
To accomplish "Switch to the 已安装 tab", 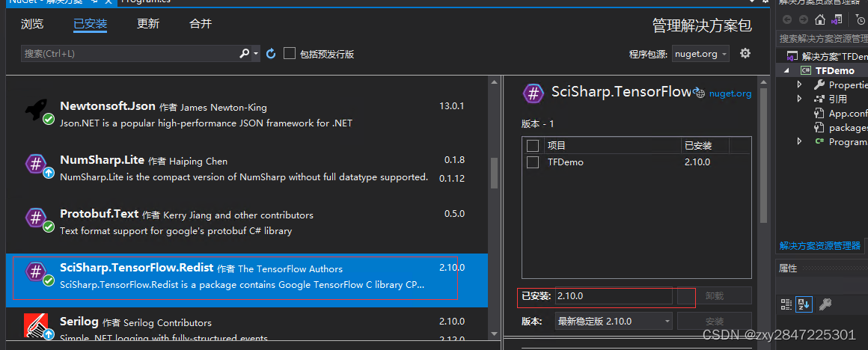I will [x=91, y=24].
